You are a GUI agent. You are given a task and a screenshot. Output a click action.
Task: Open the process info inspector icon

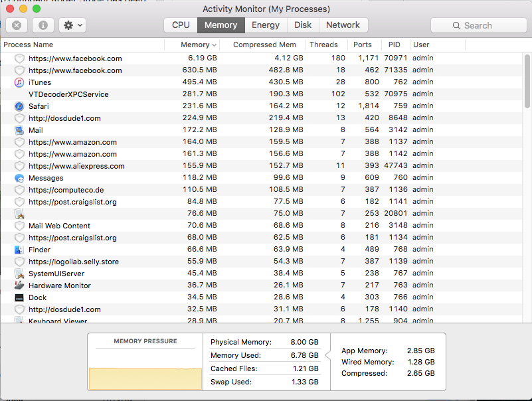tap(43, 25)
